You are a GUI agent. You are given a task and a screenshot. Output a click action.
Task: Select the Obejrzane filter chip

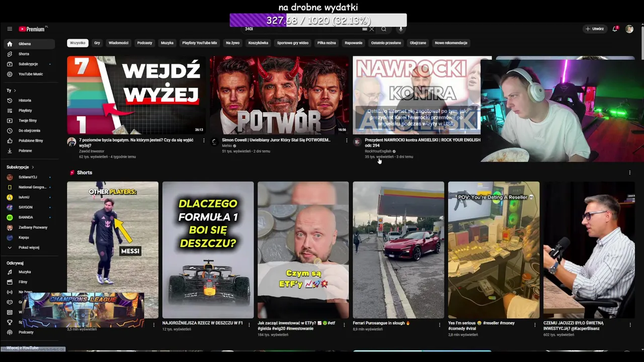pyautogui.click(x=418, y=43)
